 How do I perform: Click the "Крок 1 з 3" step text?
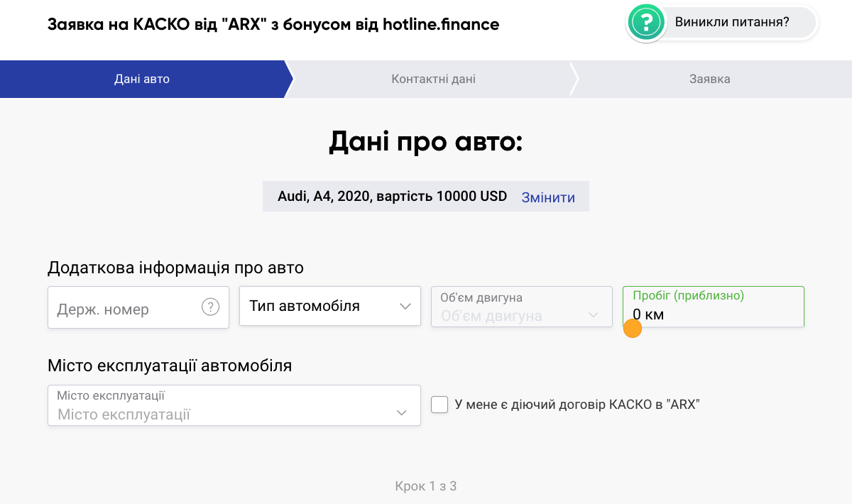pos(426,486)
